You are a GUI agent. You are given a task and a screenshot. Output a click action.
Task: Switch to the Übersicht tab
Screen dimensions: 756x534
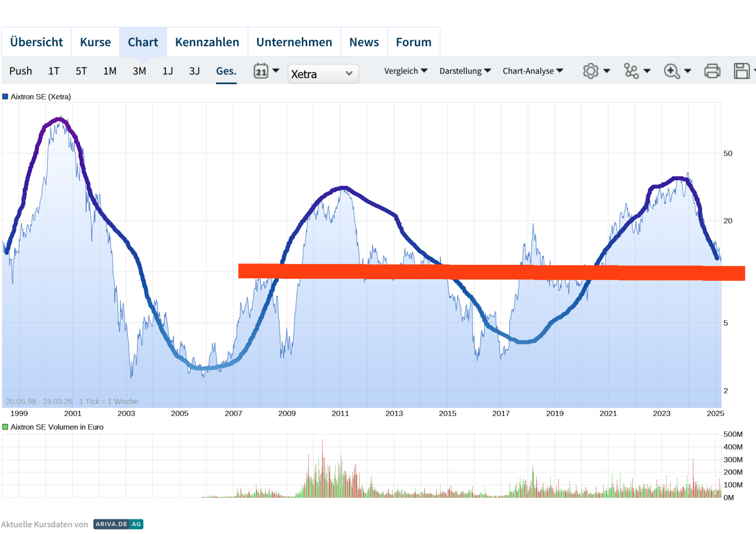tap(36, 42)
